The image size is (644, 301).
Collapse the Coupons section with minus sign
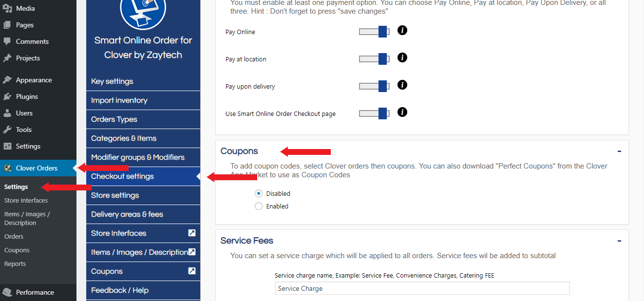619,151
